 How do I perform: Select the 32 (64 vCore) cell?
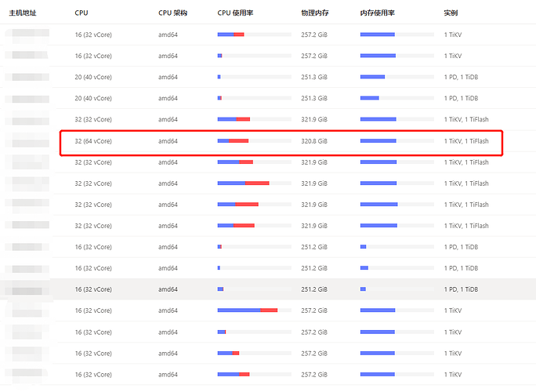click(93, 141)
